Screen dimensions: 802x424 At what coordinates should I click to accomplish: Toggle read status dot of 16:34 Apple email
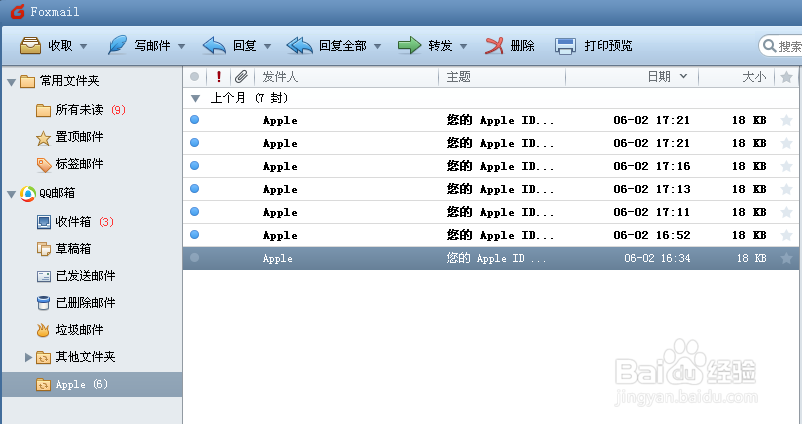[x=194, y=258]
